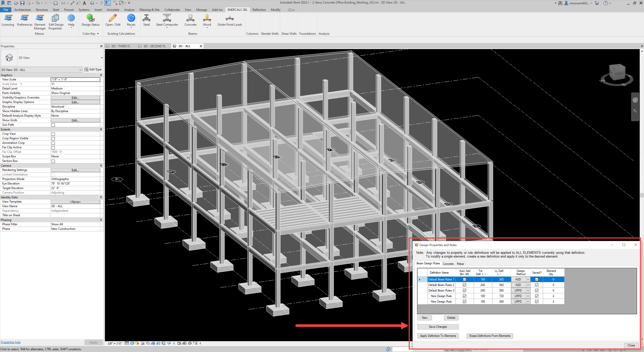Click Save Changes button
644x352 pixels.
(438, 327)
